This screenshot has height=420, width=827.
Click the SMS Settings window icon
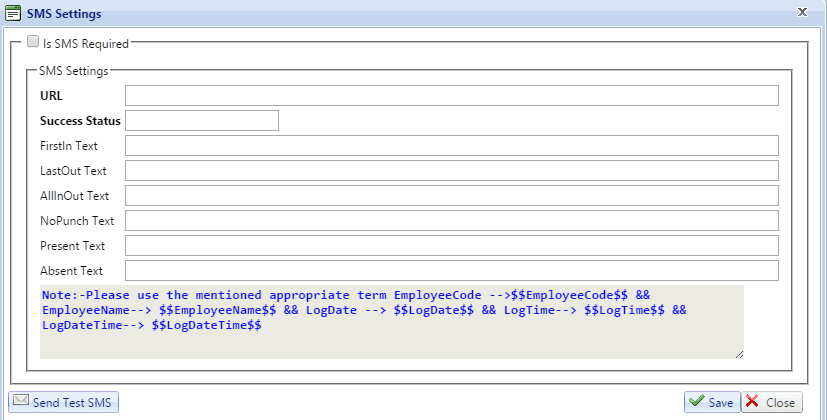pos(13,13)
